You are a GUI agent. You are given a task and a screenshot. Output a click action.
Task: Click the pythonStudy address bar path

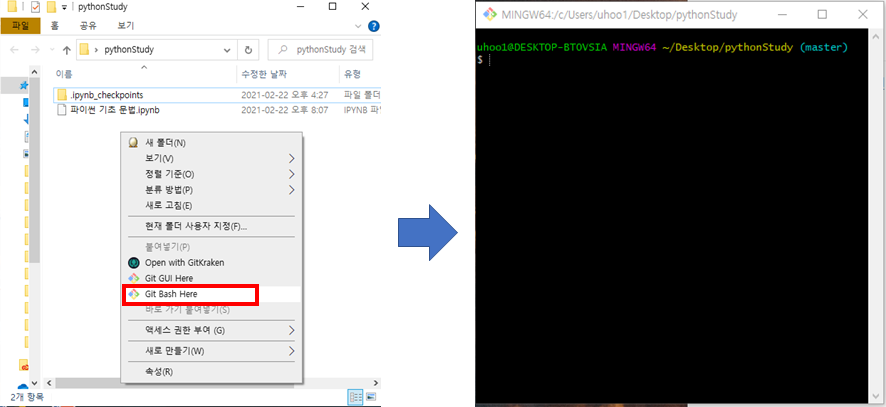point(127,50)
